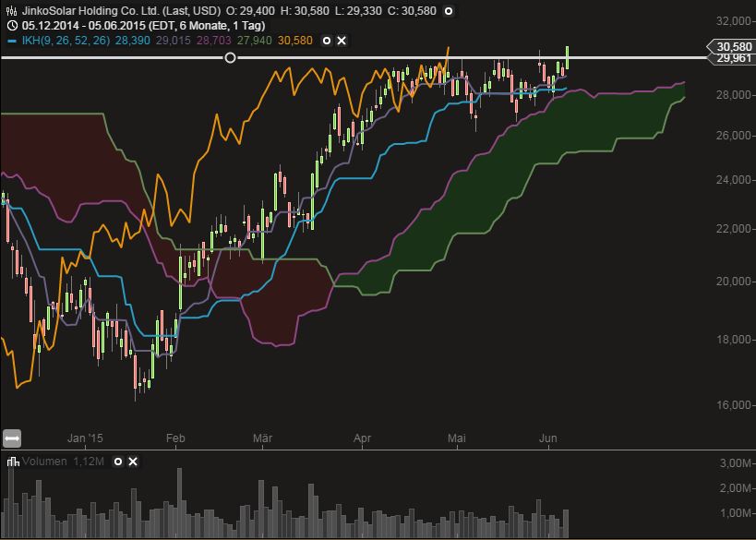Click the Mai time axis label

457,438
